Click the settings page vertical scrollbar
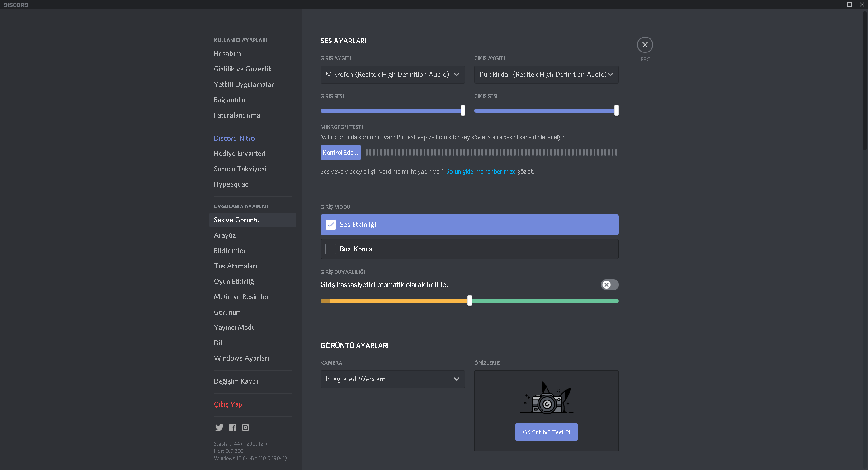Viewport: 868px width, 470px height. point(865,81)
